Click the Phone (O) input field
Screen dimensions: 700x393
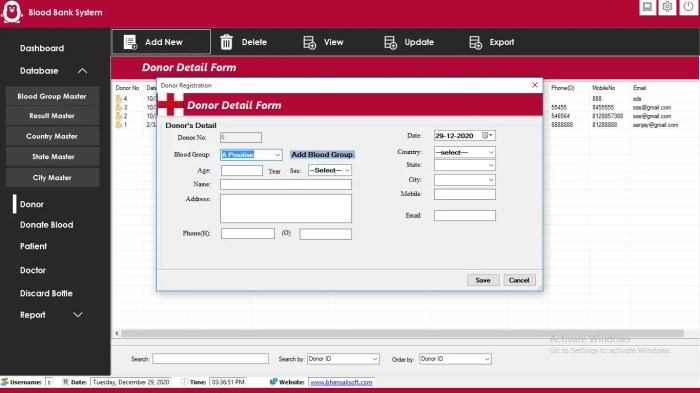tap(325, 234)
